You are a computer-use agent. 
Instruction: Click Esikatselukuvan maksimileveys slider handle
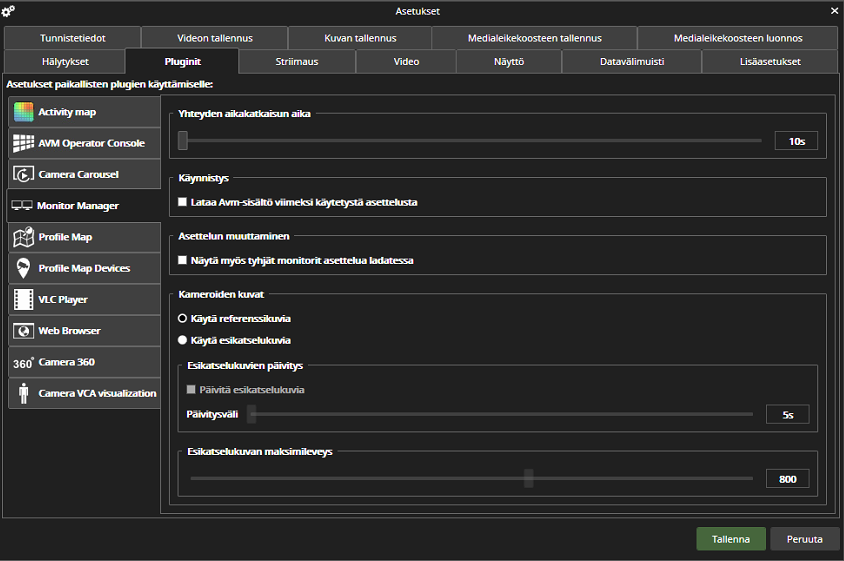pos(529,478)
